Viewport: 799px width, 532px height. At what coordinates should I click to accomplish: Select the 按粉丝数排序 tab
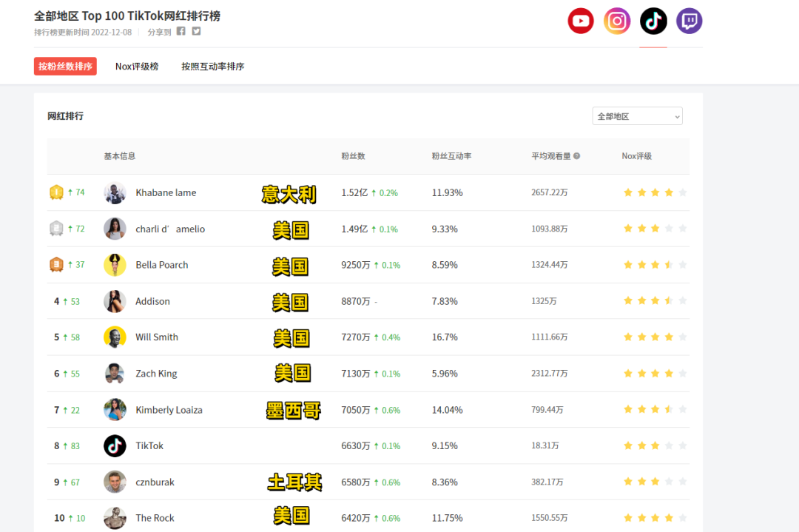tap(65, 67)
